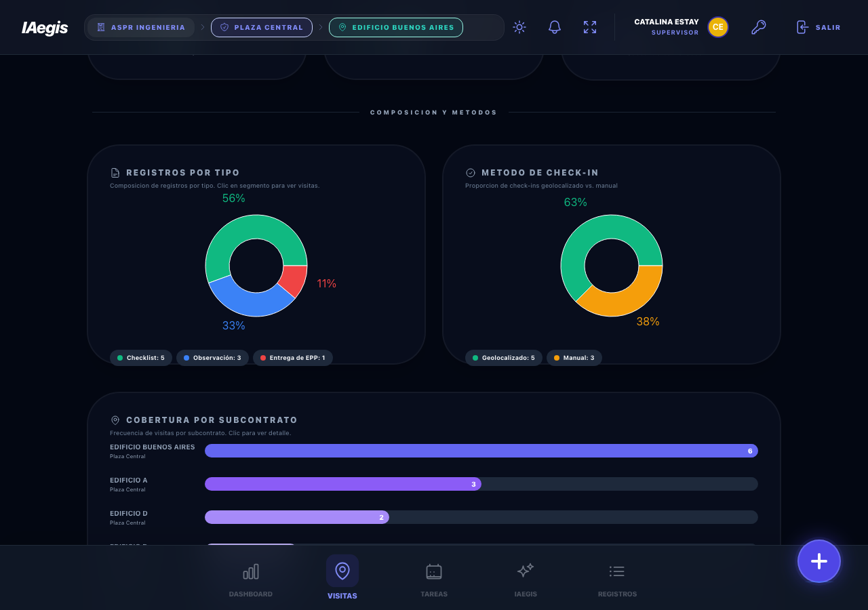Click the Edificio A coverage bar
The height and width of the screenshot is (610, 868).
point(343,484)
